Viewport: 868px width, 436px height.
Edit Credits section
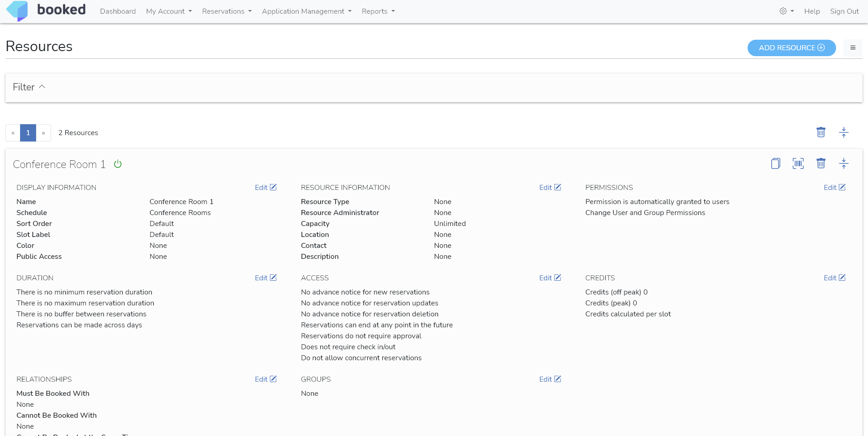834,278
